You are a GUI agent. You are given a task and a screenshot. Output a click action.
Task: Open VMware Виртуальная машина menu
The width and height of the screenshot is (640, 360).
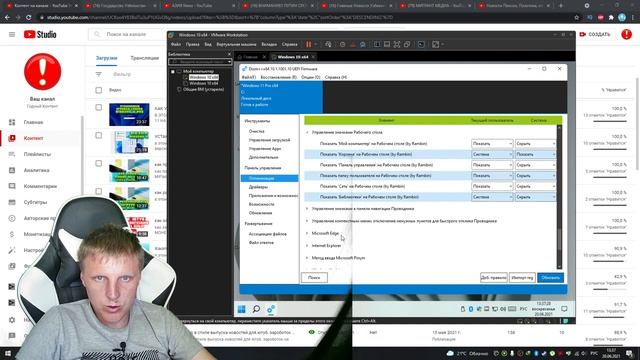(236, 44)
